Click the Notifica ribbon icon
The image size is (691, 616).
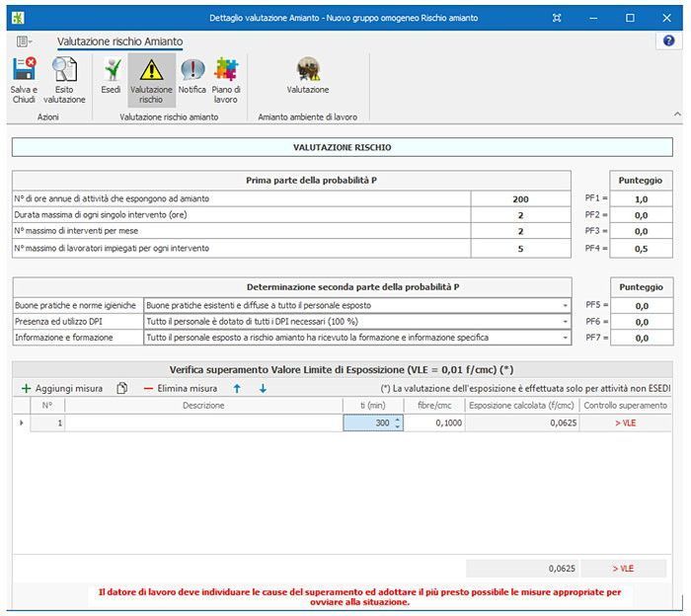[192, 72]
